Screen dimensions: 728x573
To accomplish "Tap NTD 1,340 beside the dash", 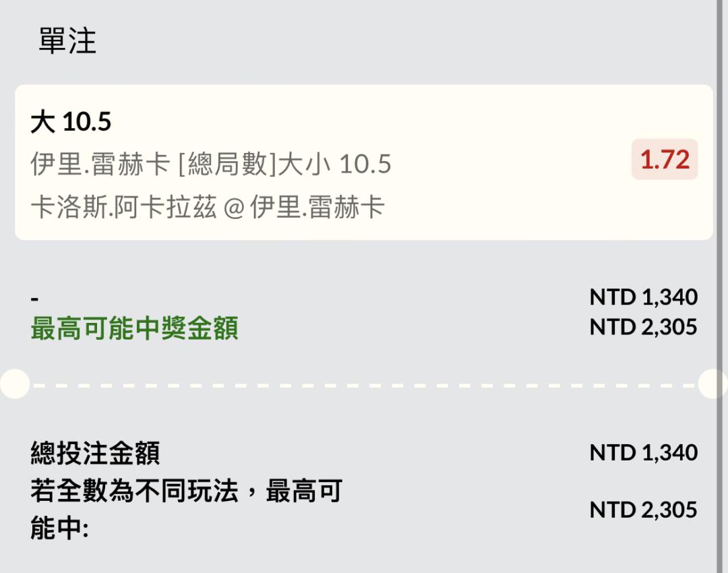I will [x=643, y=297].
